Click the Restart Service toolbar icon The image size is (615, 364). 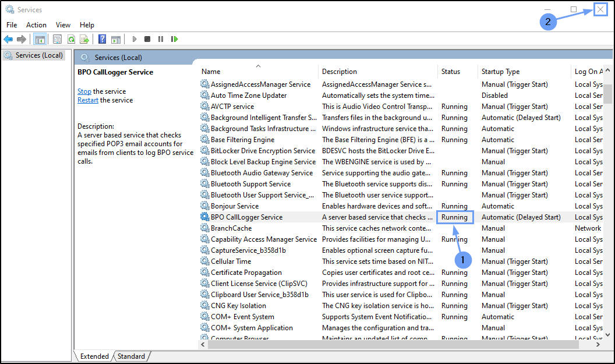(x=174, y=39)
